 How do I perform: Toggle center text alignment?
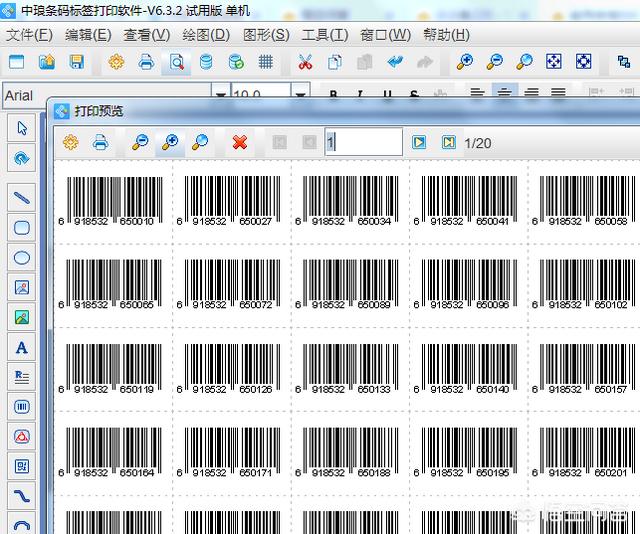pyautogui.click(x=504, y=94)
